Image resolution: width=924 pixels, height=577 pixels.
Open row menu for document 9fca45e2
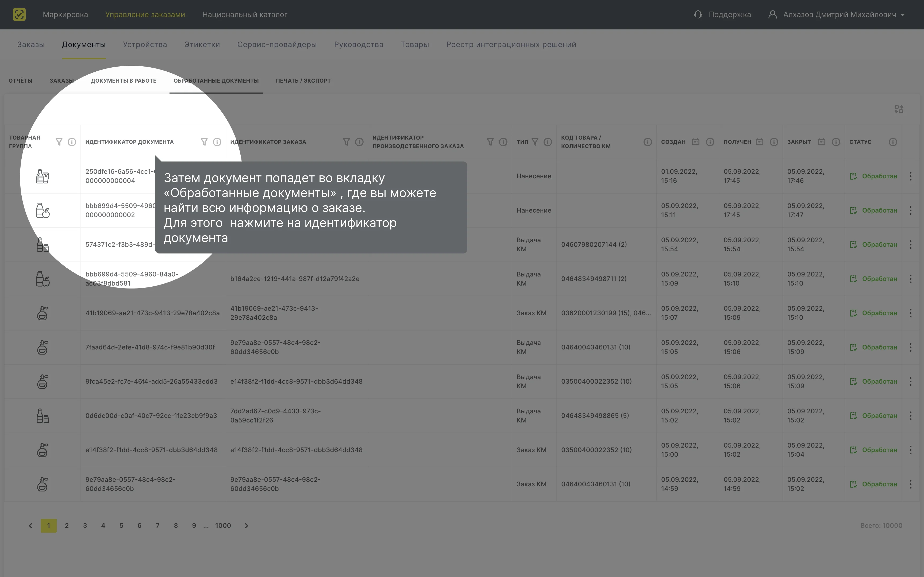pos(911,382)
